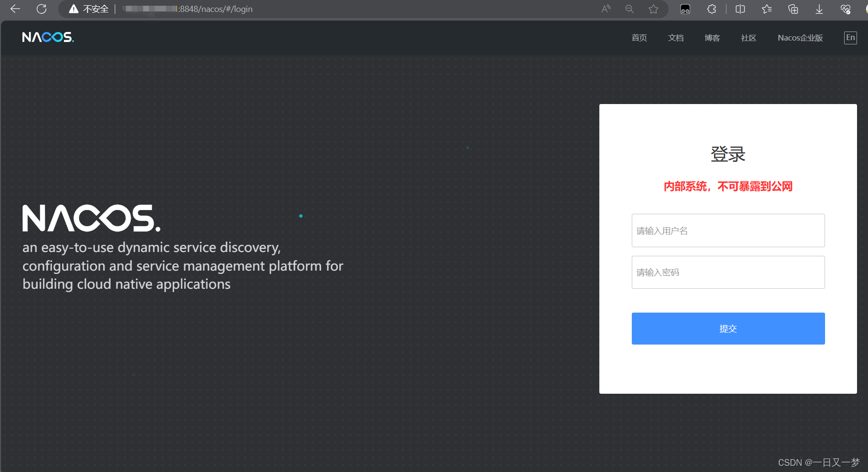Click the small NACOS logo in header
Viewport: 868px width, 472px height.
coord(48,37)
